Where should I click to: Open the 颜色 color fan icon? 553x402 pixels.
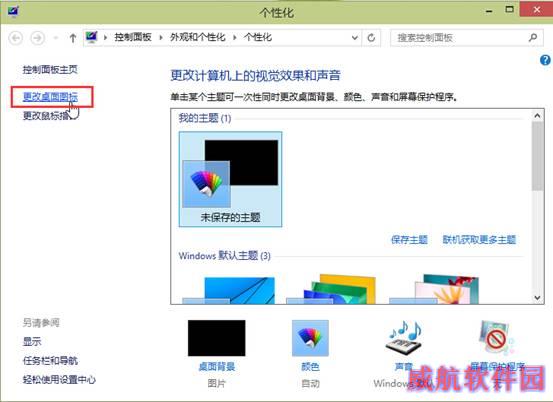(x=310, y=338)
